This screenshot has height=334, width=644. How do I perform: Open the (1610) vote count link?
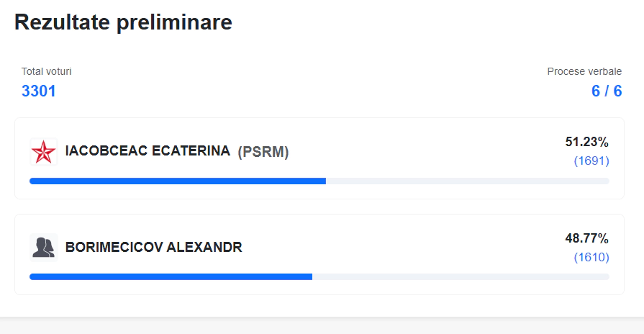click(x=591, y=257)
